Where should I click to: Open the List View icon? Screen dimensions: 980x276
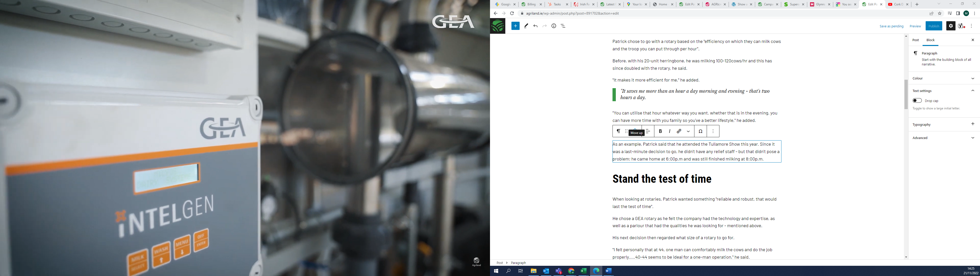(x=563, y=26)
